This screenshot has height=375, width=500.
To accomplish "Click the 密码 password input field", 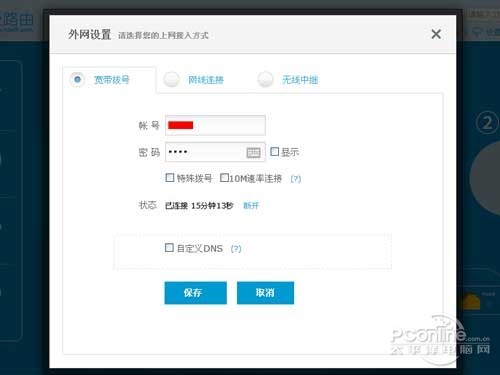I will 215,152.
